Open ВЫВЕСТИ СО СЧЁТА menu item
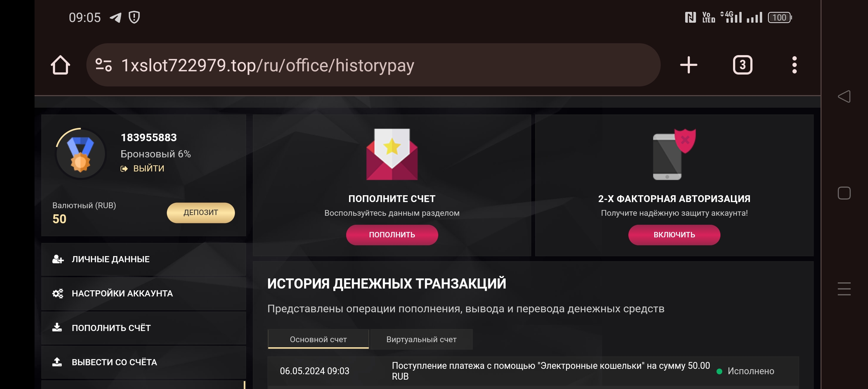 coord(144,362)
